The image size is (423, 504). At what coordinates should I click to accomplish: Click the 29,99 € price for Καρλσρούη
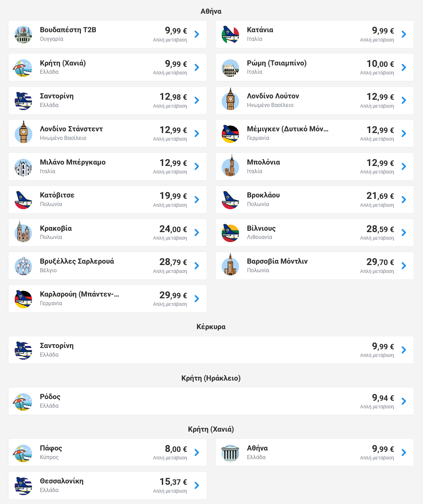click(x=173, y=295)
